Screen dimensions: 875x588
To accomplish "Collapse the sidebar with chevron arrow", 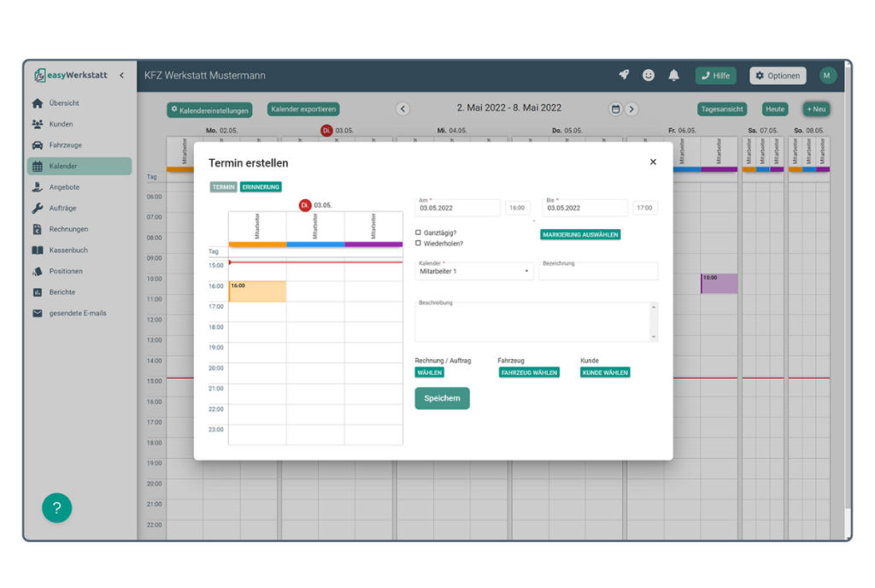I will 121,75.
